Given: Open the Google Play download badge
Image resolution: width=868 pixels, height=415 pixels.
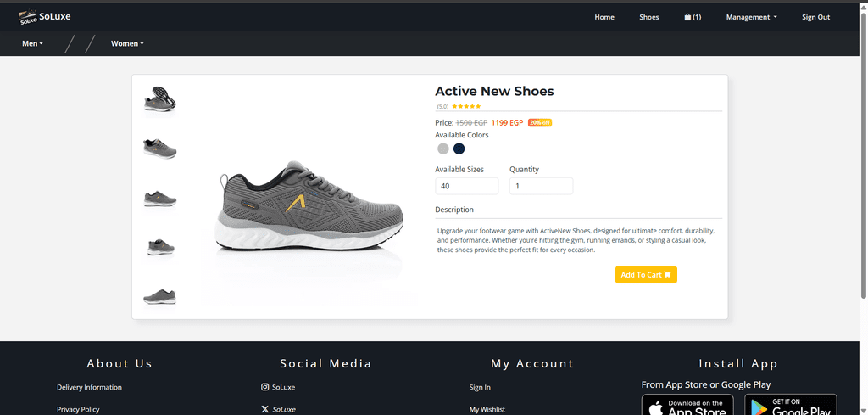Looking at the screenshot, I should (790, 406).
